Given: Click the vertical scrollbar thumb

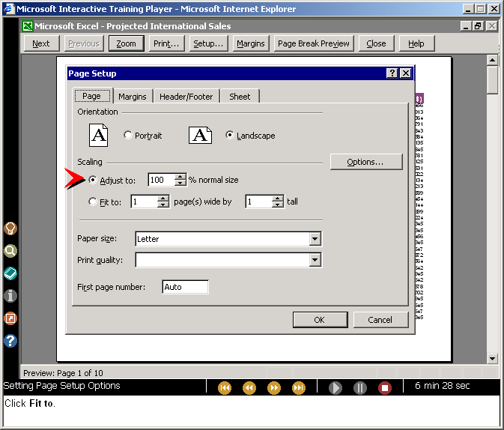Looking at the screenshot, I should pos(493,80).
